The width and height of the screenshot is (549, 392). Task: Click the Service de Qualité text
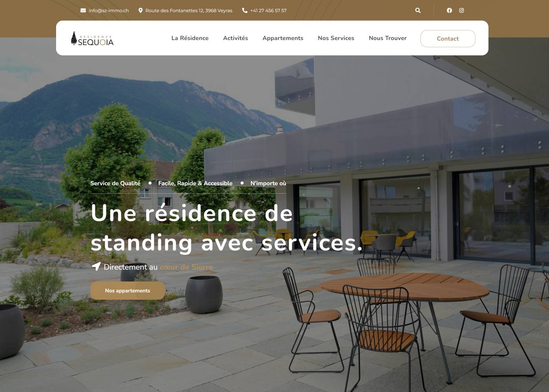tap(115, 183)
